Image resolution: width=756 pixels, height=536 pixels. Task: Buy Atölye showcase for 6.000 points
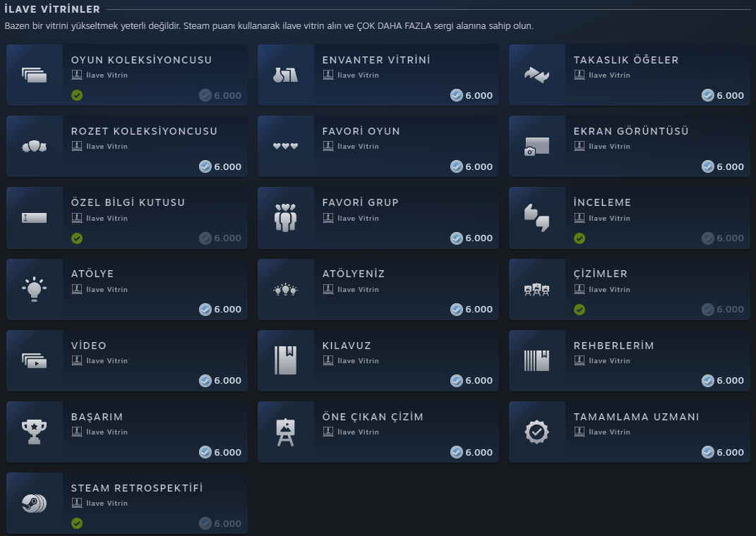[x=220, y=309]
